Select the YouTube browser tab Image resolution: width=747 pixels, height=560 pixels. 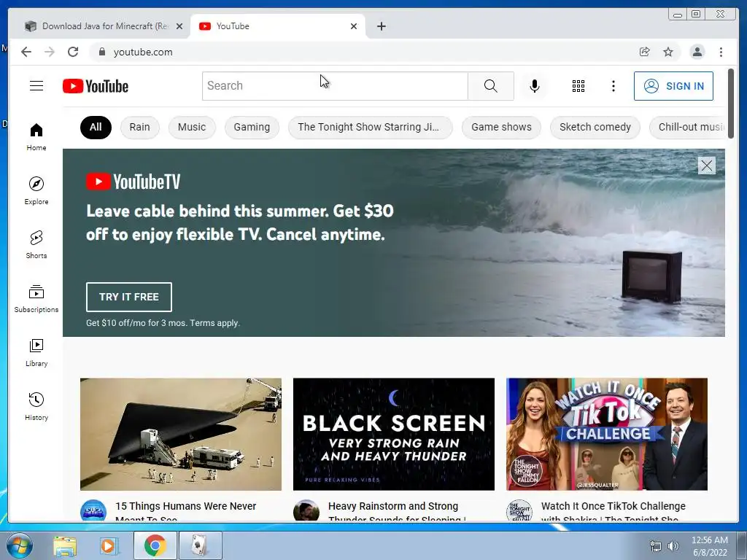coord(277,26)
